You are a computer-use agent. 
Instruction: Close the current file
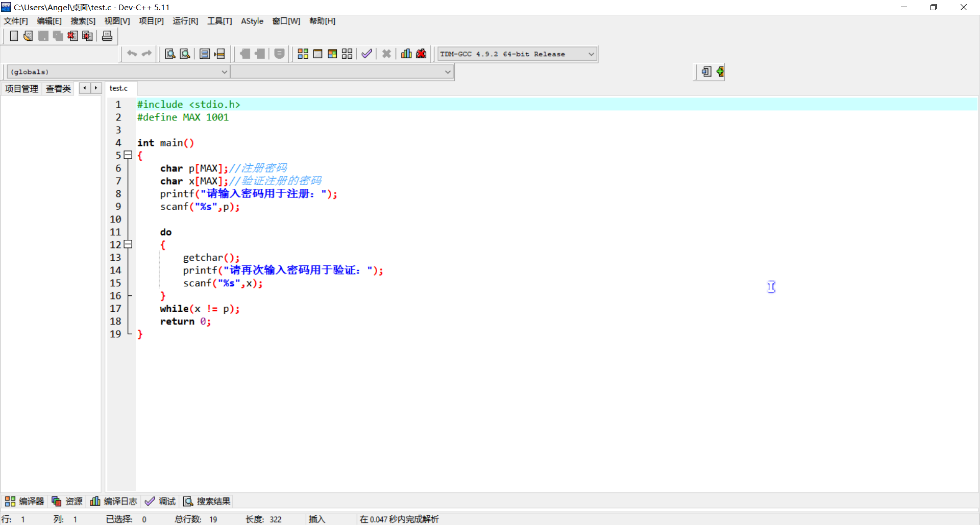pos(73,36)
